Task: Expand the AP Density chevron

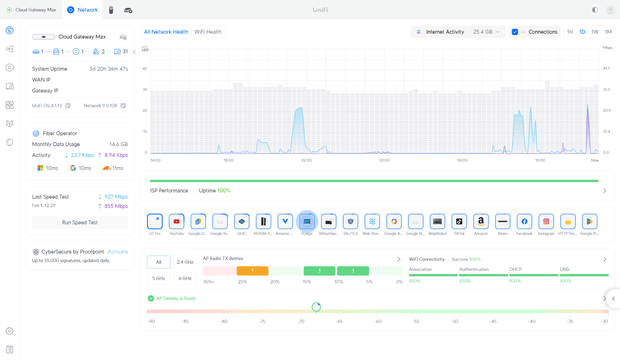Action: click(x=604, y=298)
